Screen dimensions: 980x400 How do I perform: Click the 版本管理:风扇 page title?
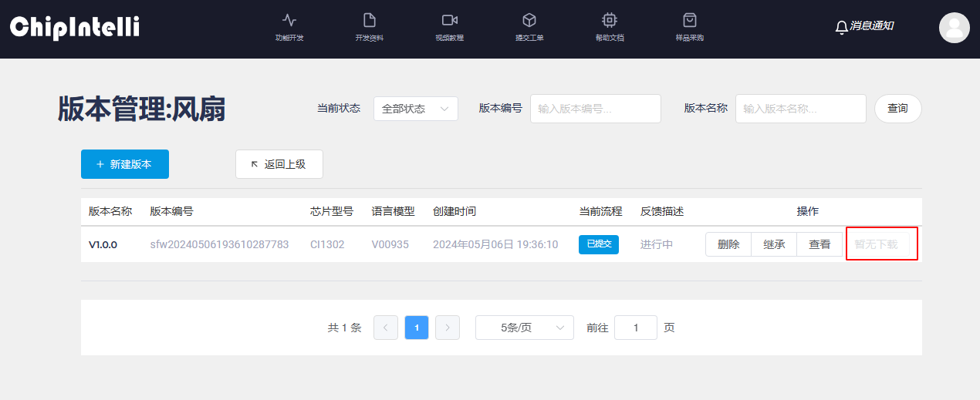tap(142, 109)
